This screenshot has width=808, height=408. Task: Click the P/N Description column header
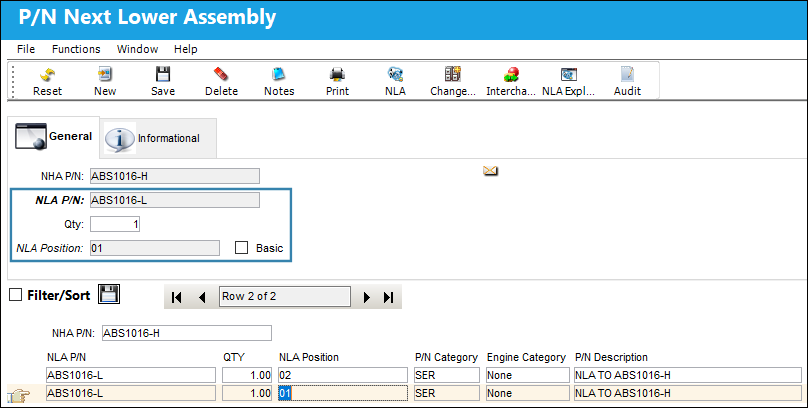tap(612, 358)
